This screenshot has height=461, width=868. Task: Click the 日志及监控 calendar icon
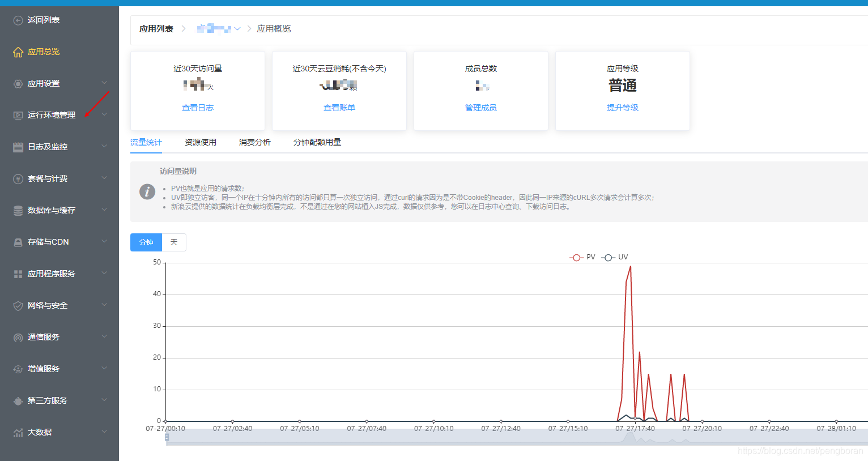(18, 147)
